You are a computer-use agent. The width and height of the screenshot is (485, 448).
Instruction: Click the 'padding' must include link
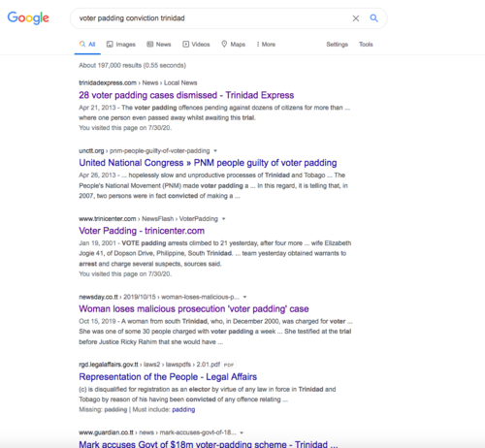pos(183,409)
